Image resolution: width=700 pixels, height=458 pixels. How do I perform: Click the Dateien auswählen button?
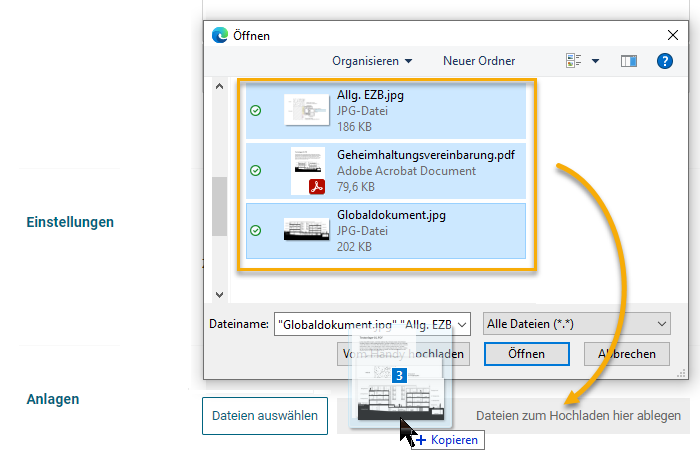[265, 415]
